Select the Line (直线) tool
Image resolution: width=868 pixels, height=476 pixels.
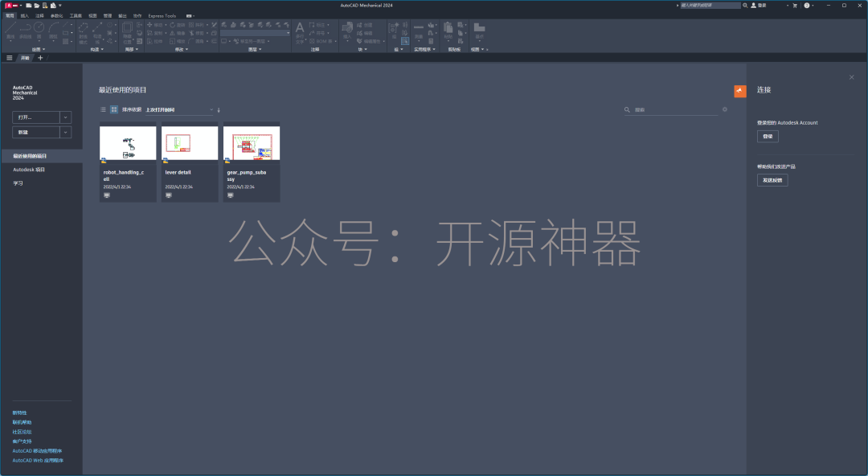pyautogui.click(x=10, y=30)
